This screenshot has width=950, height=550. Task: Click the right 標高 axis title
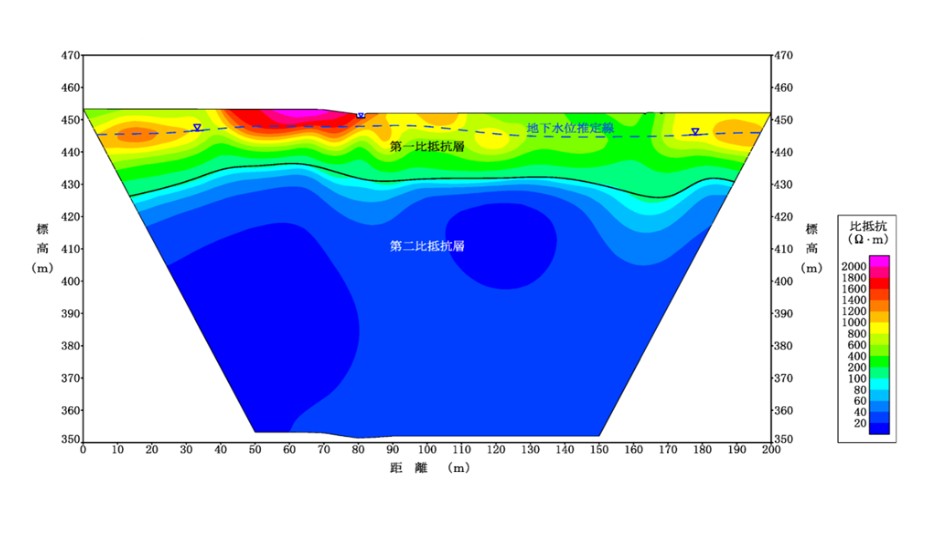click(812, 247)
